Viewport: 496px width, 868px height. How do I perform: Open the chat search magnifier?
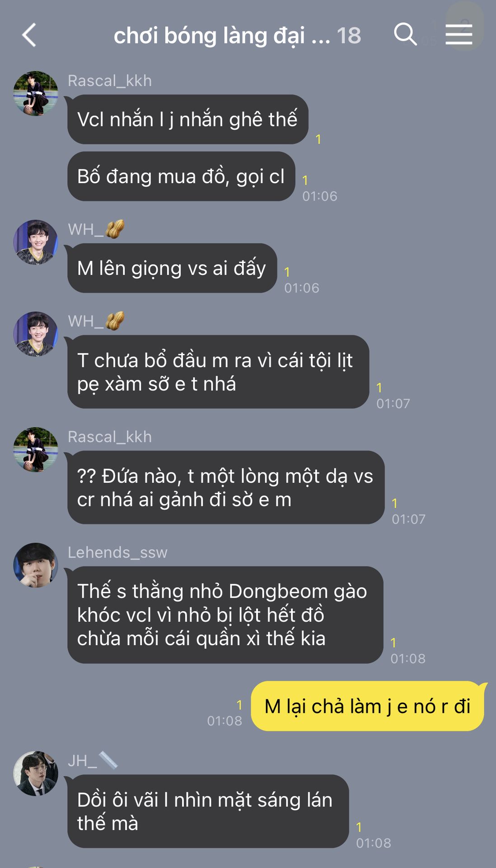point(405,34)
